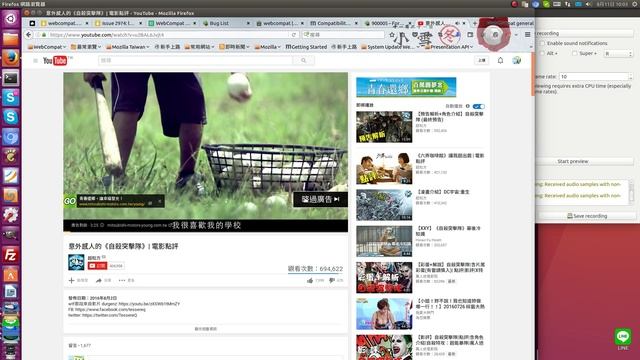This screenshot has height=360, width=640.
Task: Click the YouTube search magnifier button
Action: pos(303,60)
